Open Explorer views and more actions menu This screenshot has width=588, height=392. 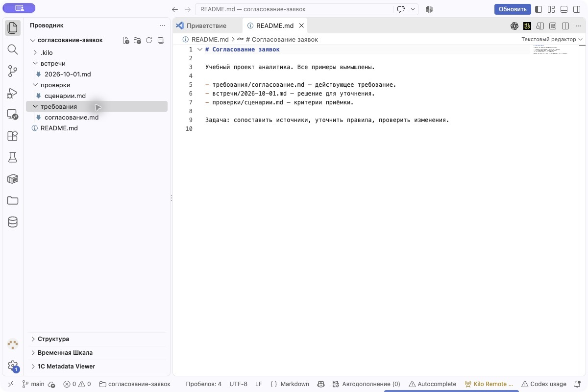[163, 25]
